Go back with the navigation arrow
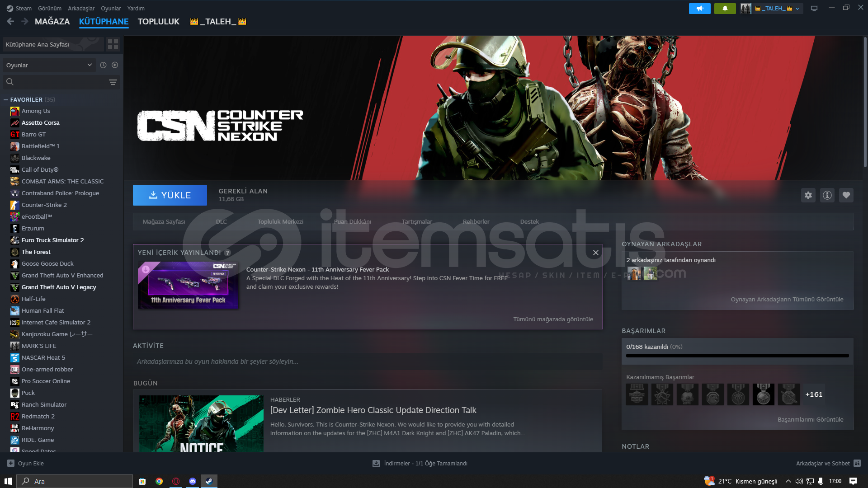This screenshot has height=488, width=868. [11, 21]
